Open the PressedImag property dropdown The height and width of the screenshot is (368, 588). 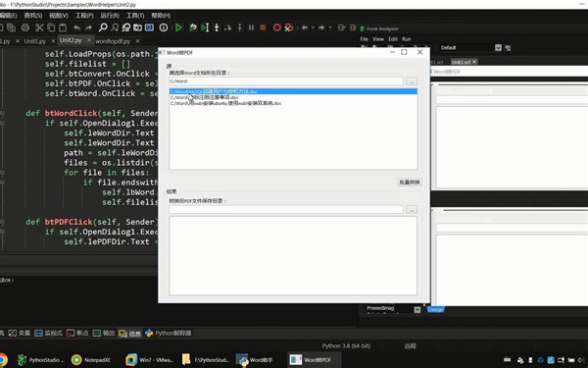(417, 309)
